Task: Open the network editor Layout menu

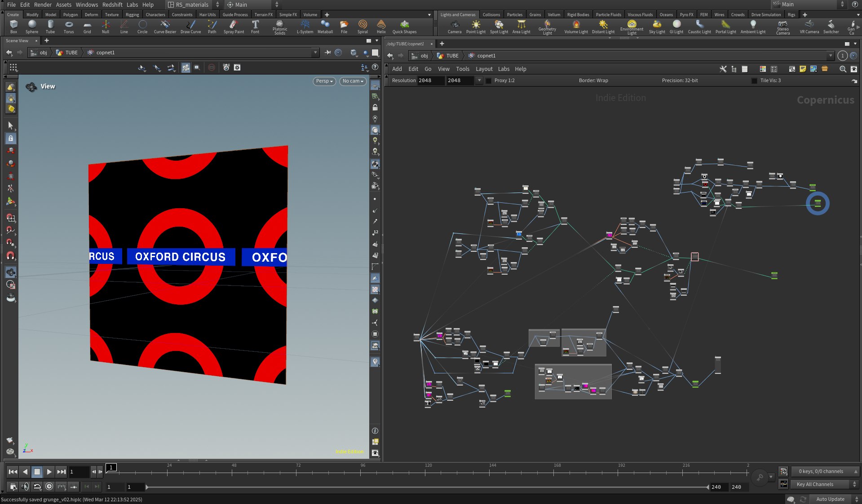Action: (484, 69)
